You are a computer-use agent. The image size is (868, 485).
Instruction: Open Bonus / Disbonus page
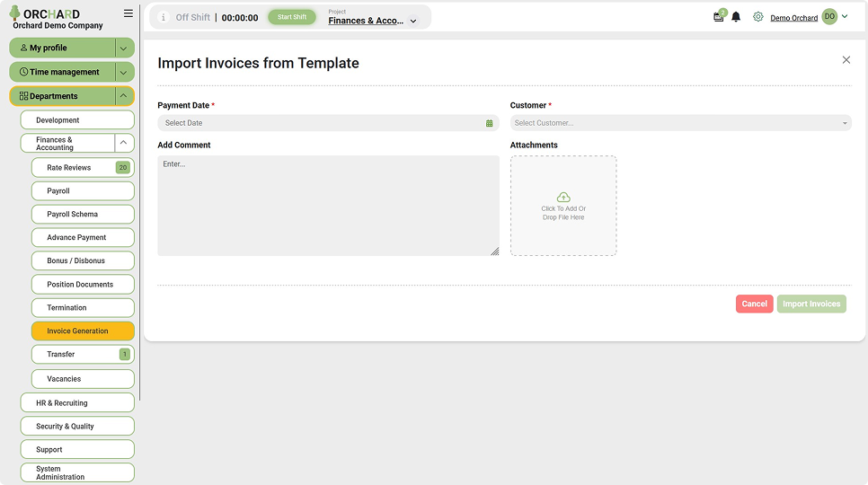83,260
